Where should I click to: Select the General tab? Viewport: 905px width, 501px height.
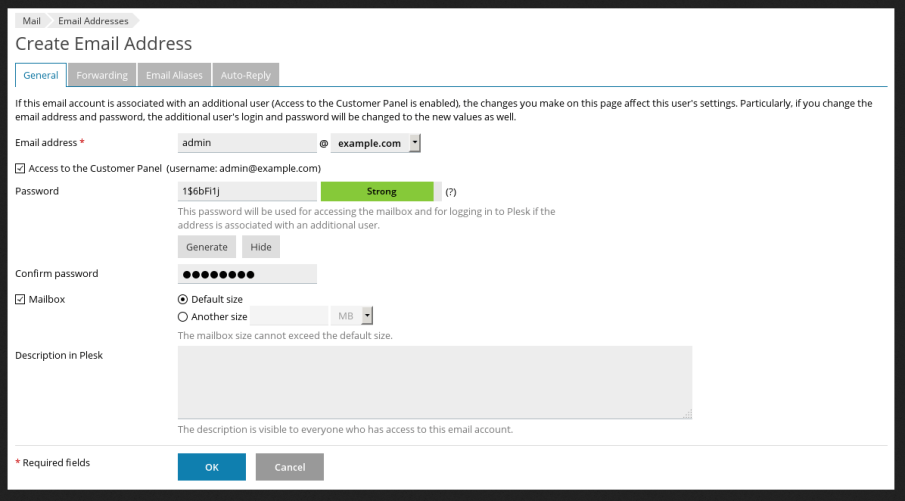(x=41, y=75)
